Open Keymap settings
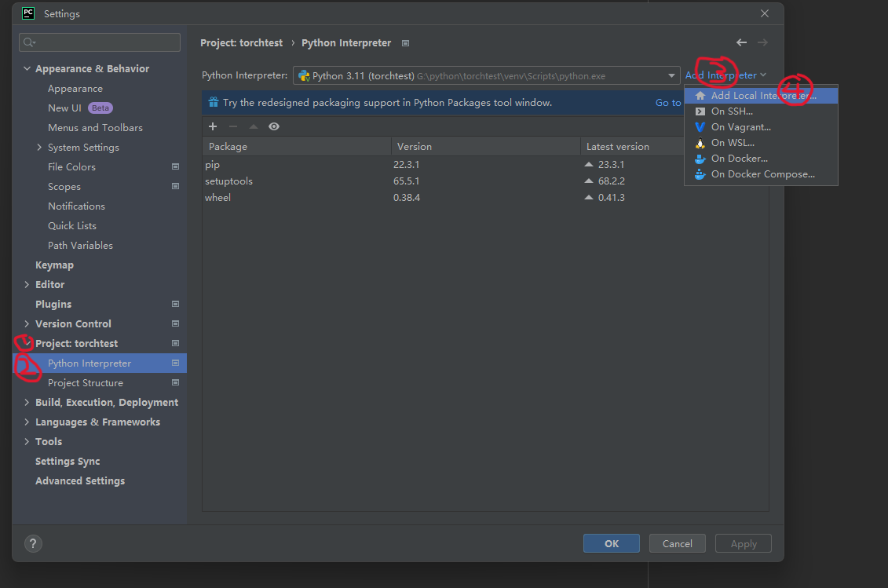 point(54,265)
